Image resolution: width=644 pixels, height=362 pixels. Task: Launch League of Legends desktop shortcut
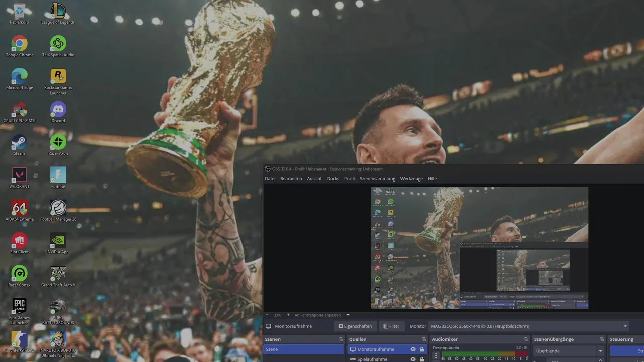pyautogui.click(x=58, y=14)
